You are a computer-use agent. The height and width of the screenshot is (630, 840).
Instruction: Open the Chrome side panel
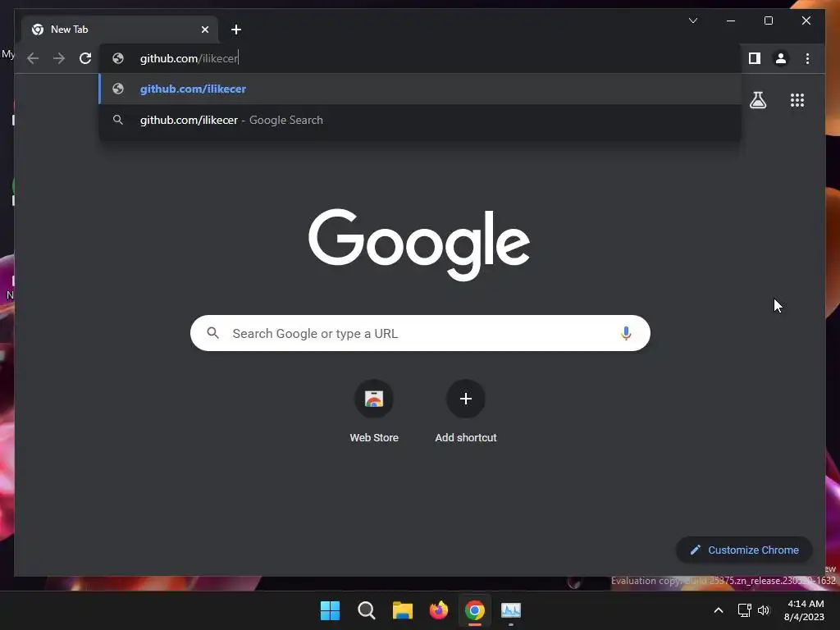755,58
